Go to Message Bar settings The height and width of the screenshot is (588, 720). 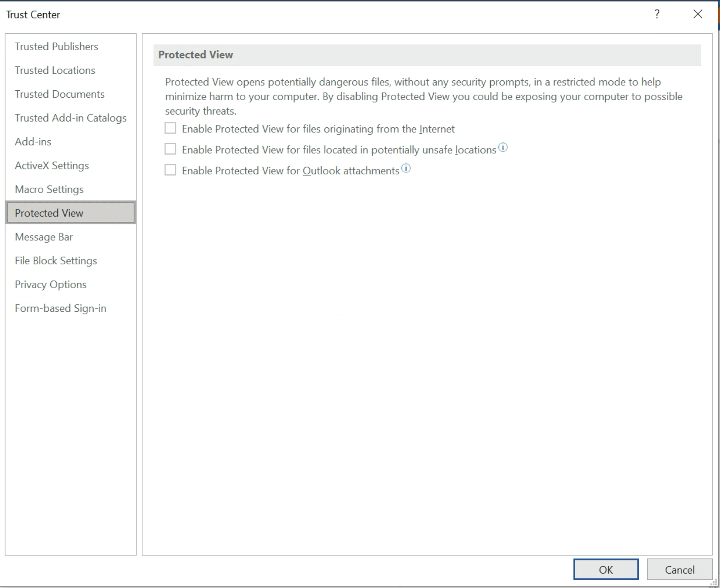pyautogui.click(x=71, y=237)
